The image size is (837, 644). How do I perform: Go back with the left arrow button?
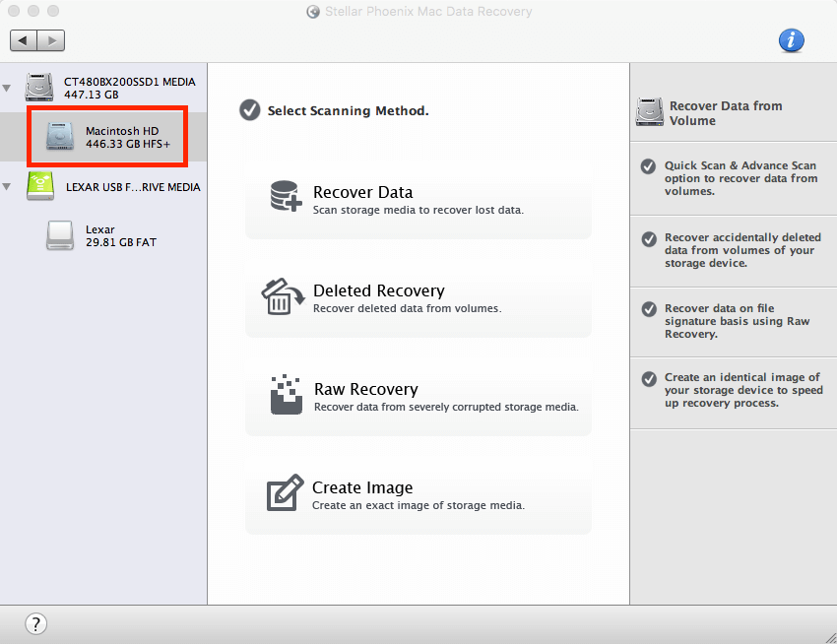click(24, 40)
